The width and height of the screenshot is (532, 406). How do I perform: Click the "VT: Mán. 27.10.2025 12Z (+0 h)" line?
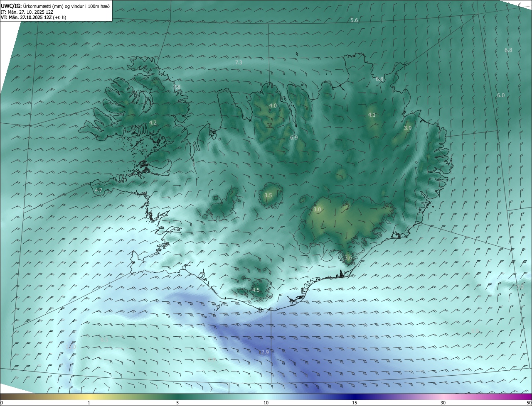click(34, 17)
